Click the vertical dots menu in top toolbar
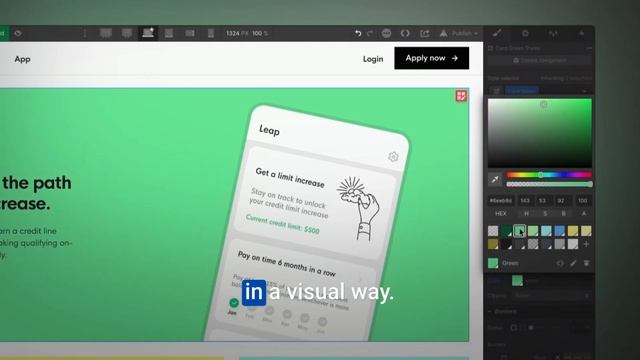Viewport: 640px width, 360px height. coord(85,33)
